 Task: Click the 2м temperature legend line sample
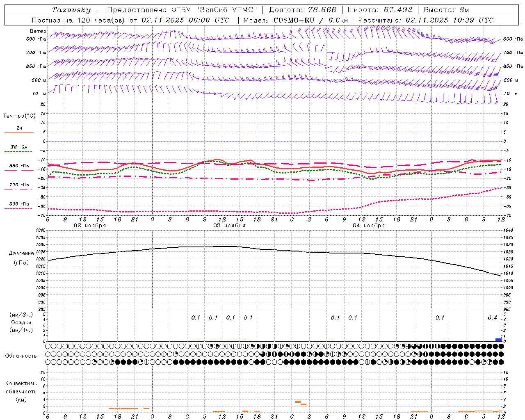[19, 132]
